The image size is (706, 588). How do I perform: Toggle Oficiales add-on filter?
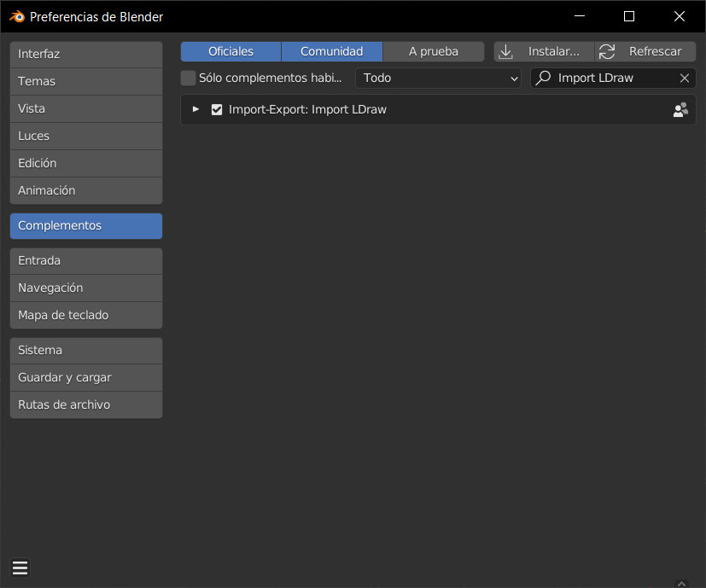click(231, 52)
